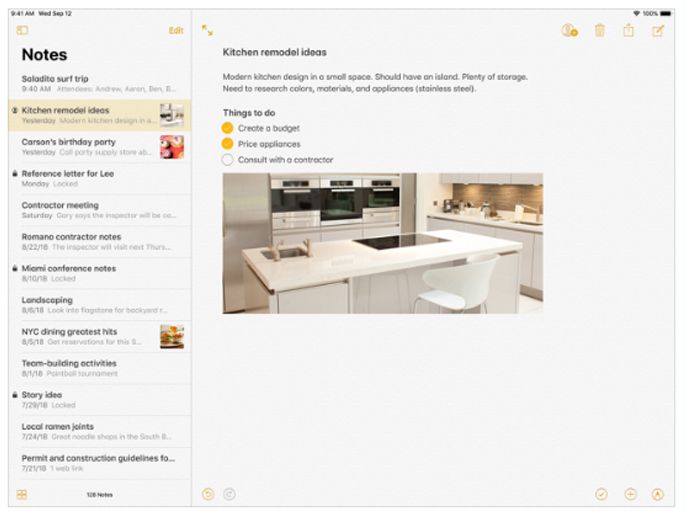
Task: Open Landscaping note
Action: coord(100,305)
